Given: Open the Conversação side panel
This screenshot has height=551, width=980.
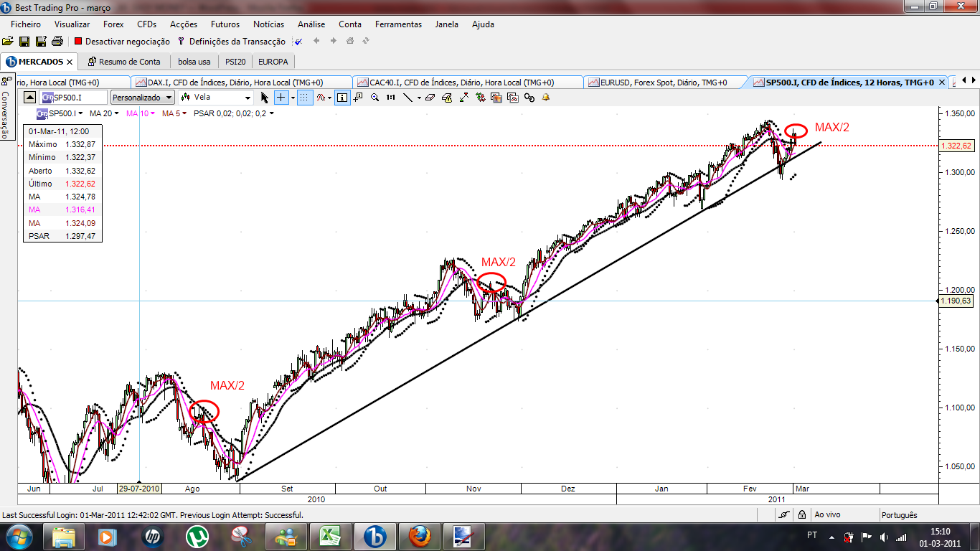Looking at the screenshot, I should 6,108.
